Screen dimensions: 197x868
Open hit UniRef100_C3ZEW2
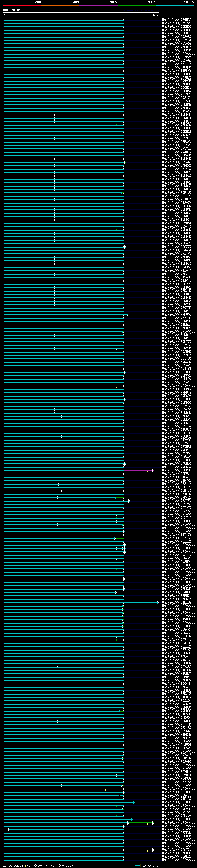click(x=177, y=636)
